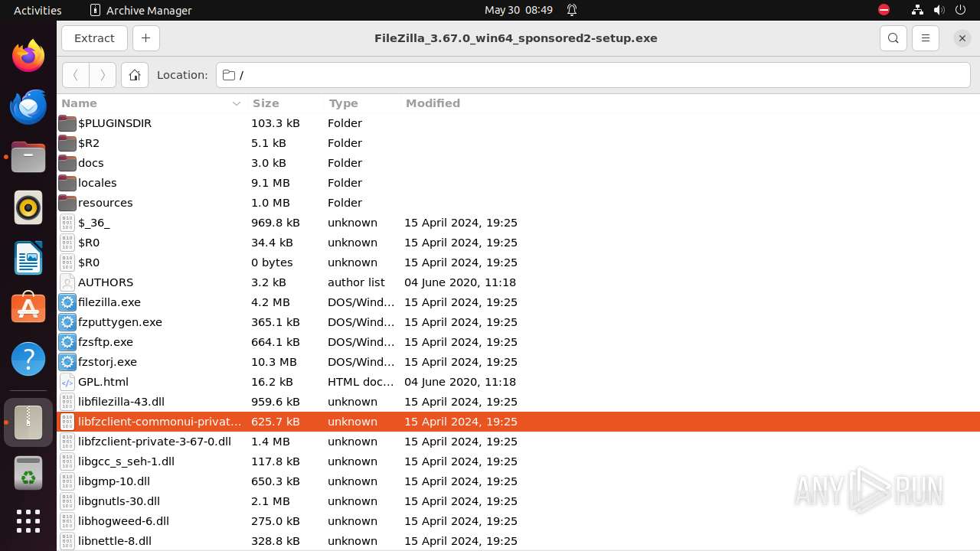Select libfzclient-commonui-private row

[518, 422]
